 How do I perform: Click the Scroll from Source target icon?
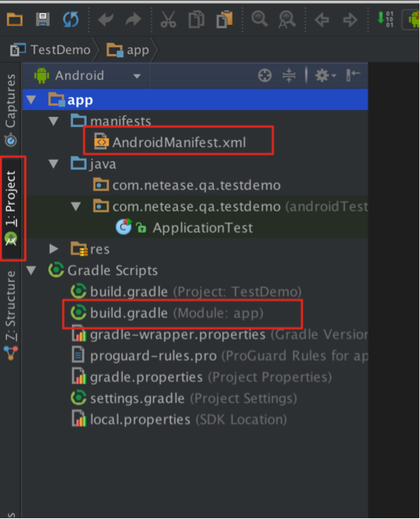265,76
